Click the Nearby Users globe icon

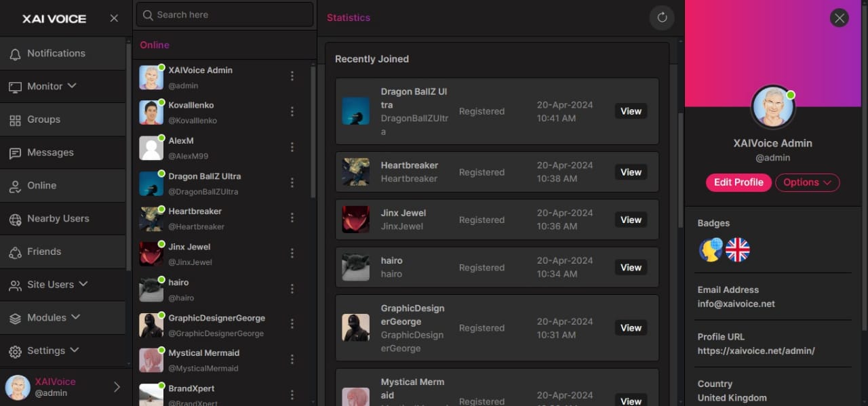(15, 219)
